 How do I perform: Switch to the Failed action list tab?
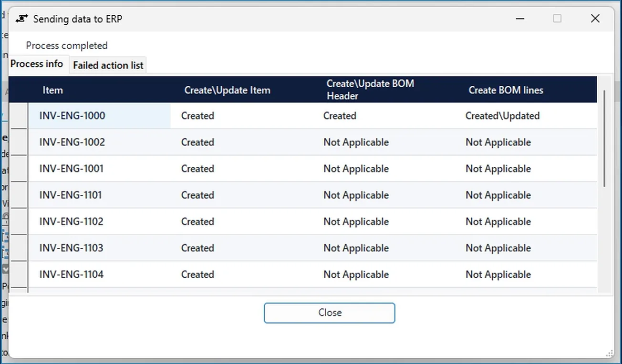[108, 65]
